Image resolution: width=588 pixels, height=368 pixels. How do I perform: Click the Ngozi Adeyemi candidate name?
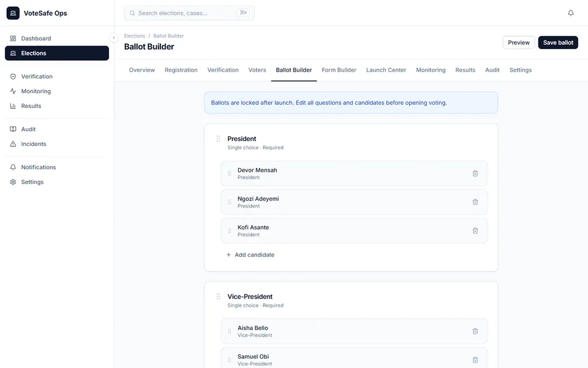258,199
